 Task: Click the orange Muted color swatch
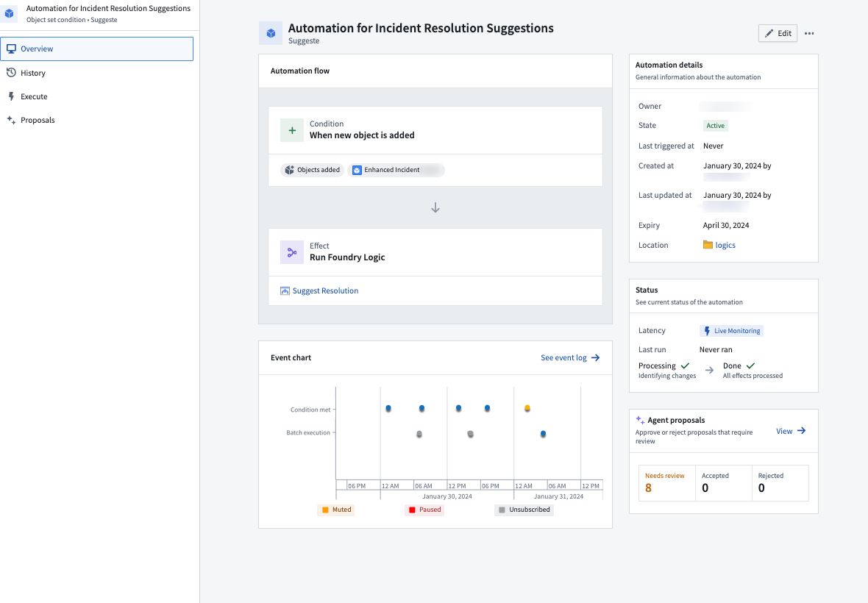(x=325, y=510)
